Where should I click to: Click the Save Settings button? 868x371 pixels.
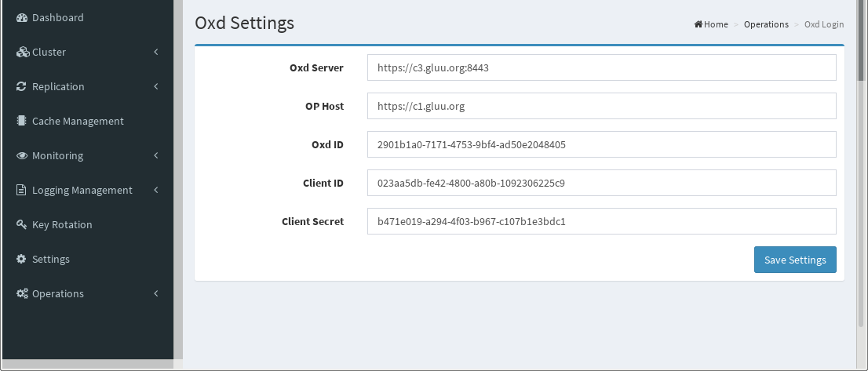(x=795, y=260)
